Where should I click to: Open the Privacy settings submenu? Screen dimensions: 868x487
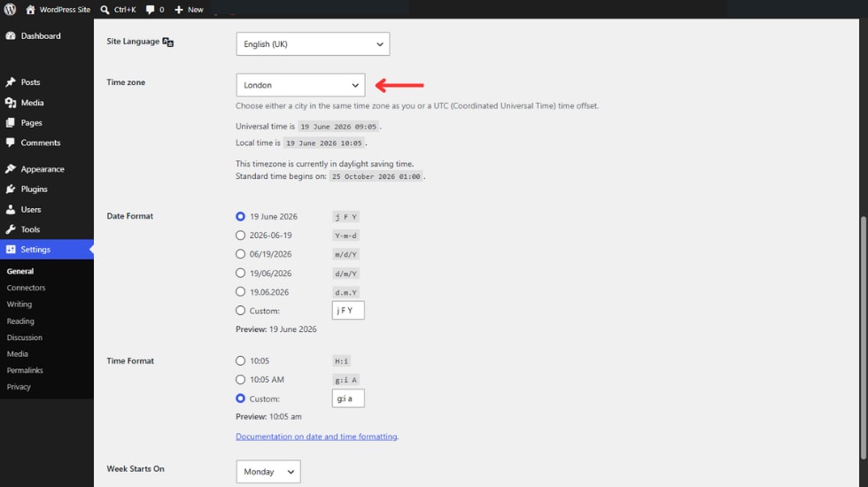pos(19,387)
